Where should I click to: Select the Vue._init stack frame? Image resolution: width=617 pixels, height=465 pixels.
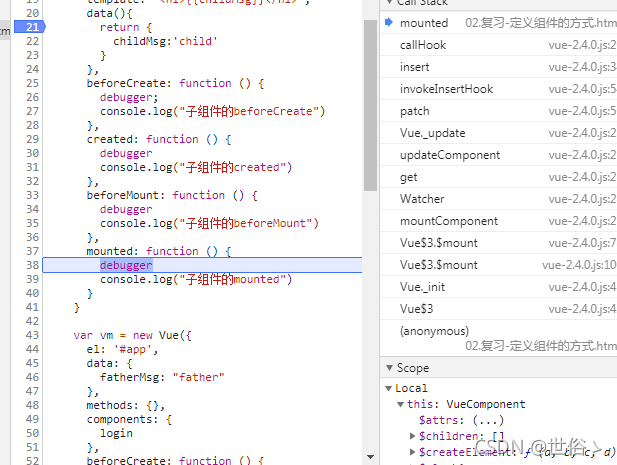[x=499, y=287]
